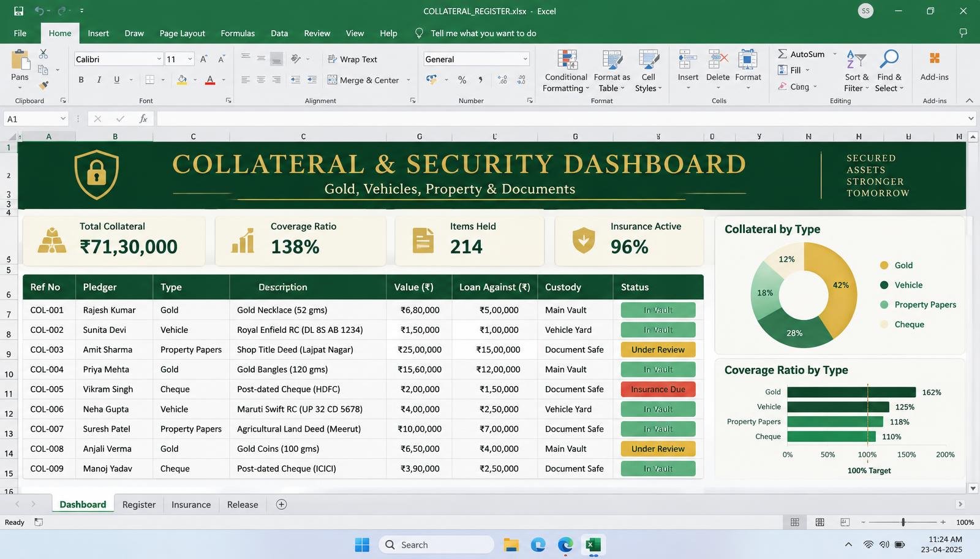Switch to the Register sheet tab
Screen dimensions: 980x559
coord(139,504)
